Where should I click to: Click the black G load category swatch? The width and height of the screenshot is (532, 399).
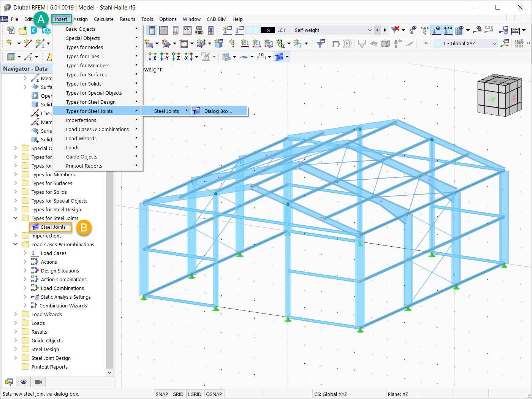(x=268, y=30)
